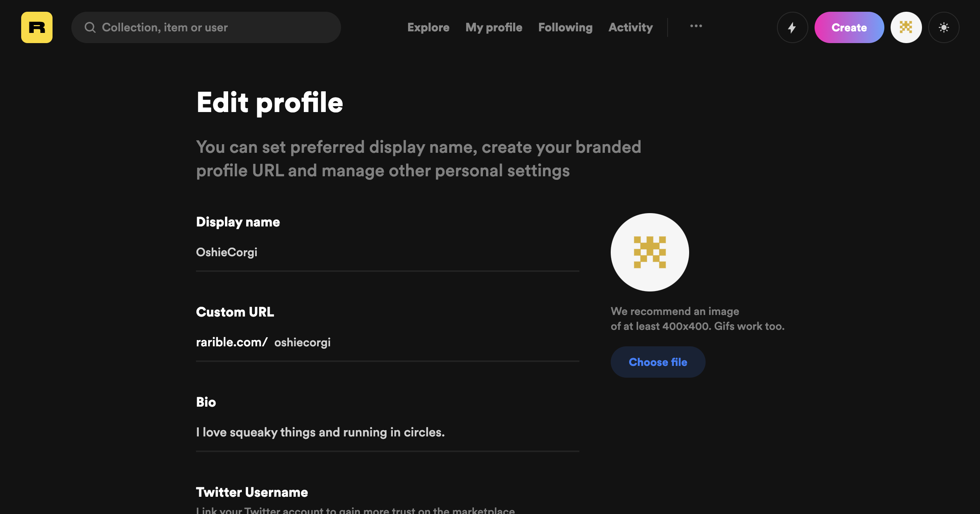
Task: Click the yellow Rarible logo
Action: pos(37,27)
